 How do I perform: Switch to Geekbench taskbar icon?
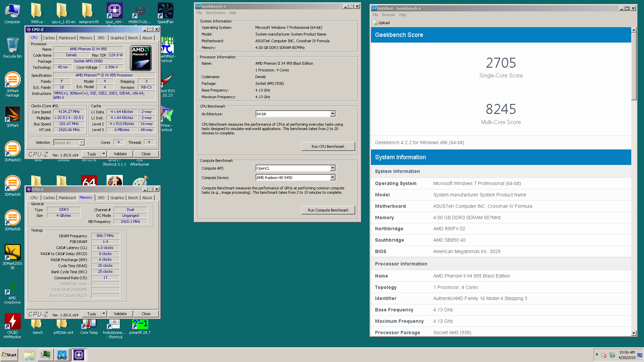[x=62, y=355]
